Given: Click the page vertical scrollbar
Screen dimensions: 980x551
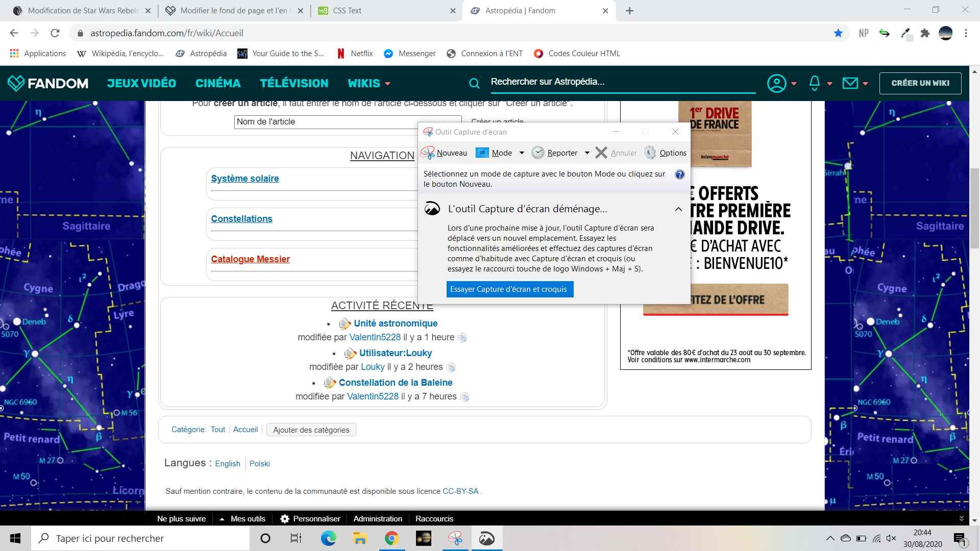Looking at the screenshot, I should pos(974,208).
